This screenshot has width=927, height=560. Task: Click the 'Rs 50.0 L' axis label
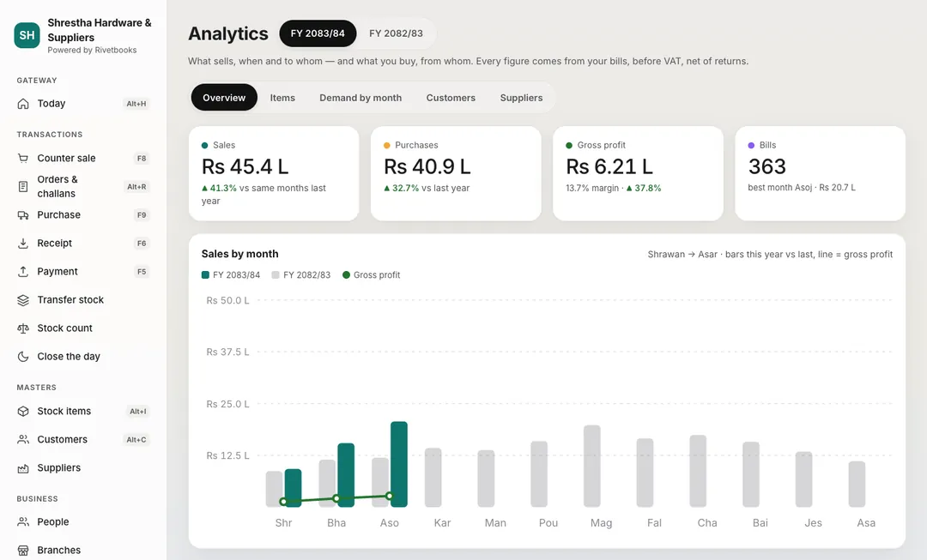(x=227, y=300)
